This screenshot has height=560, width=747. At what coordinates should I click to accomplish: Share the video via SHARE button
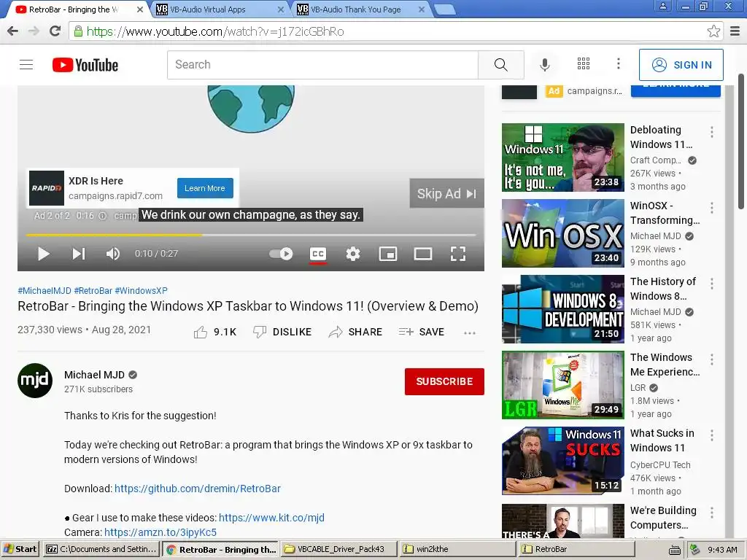coord(355,332)
